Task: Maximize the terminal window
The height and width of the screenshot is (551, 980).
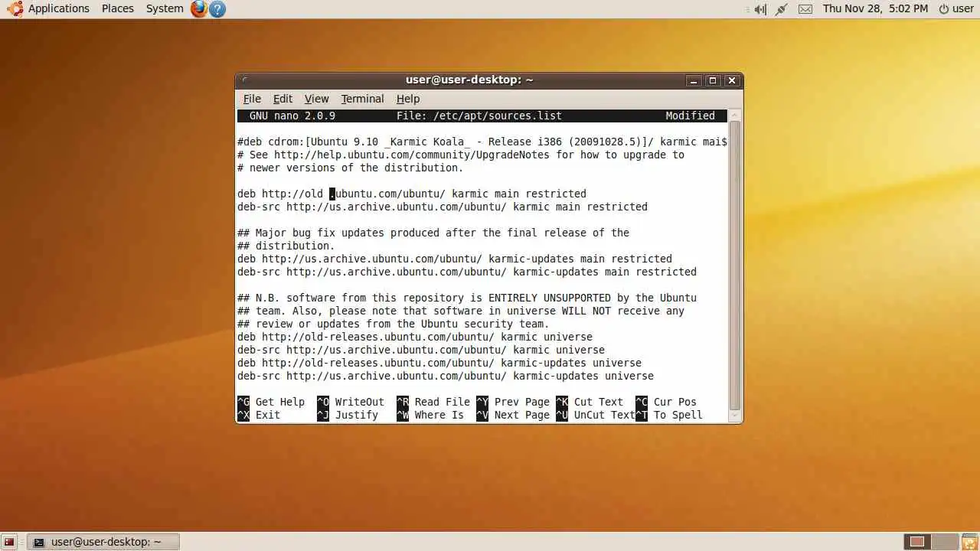Action: pyautogui.click(x=713, y=80)
